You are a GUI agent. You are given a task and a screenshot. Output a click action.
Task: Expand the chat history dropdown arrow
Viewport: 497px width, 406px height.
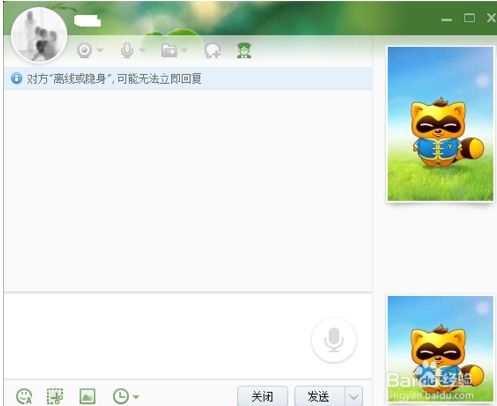[x=136, y=397]
